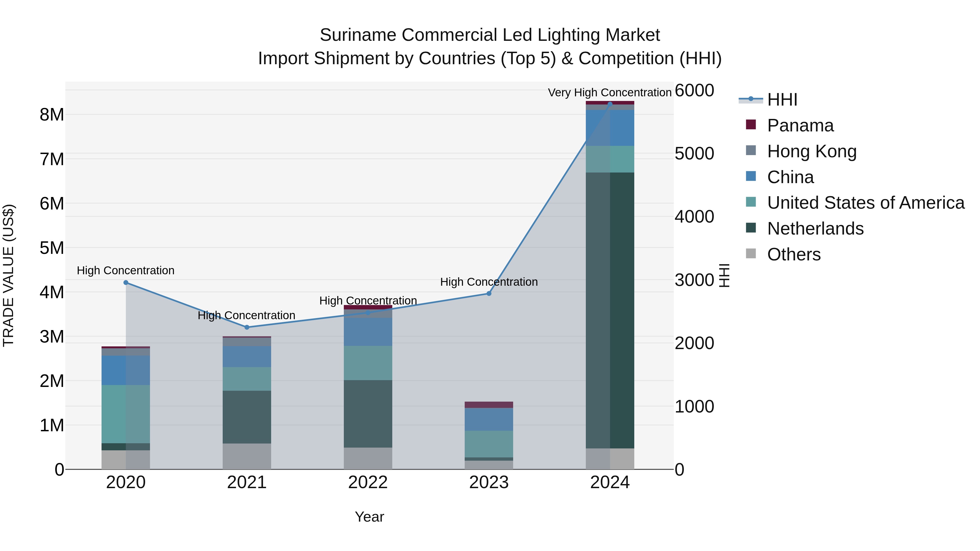Select the 2021 HHI data point
This screenshot has width=980, height=551.
[x=247, y=327]
